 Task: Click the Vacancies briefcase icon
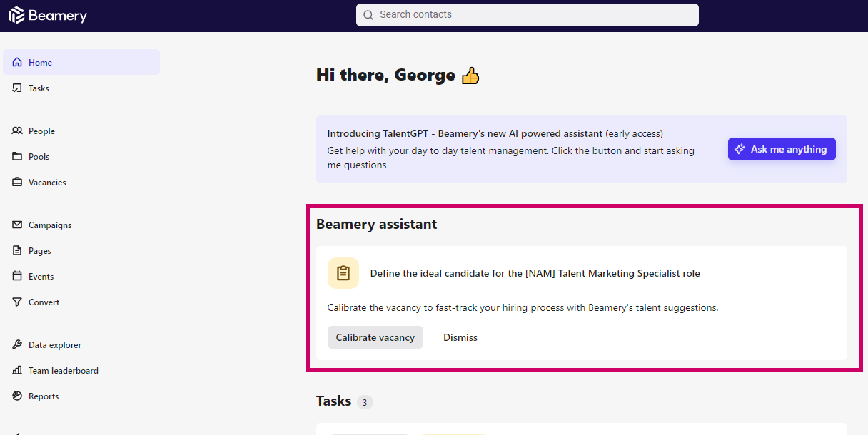[x=17, y=183]
